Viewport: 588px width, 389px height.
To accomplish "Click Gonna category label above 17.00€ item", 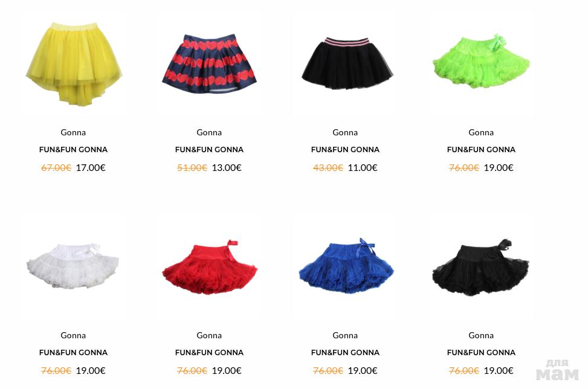I will (x=73, y=132).
